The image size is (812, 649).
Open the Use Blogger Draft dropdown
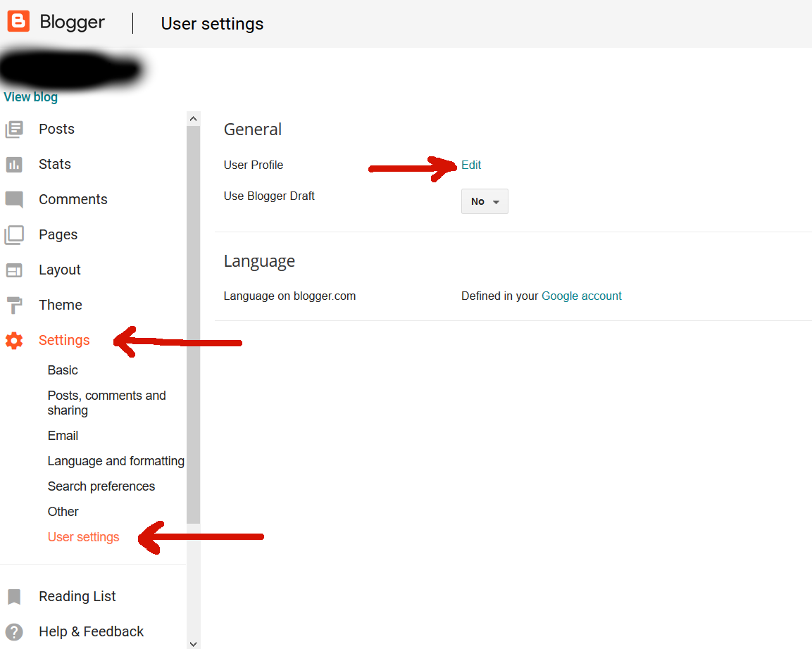coord(485,201)
